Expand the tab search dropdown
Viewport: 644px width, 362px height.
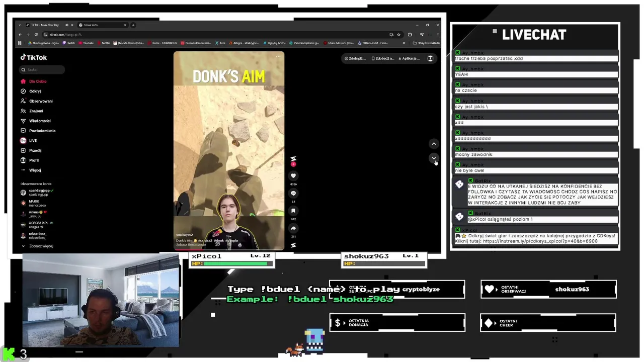20,25
